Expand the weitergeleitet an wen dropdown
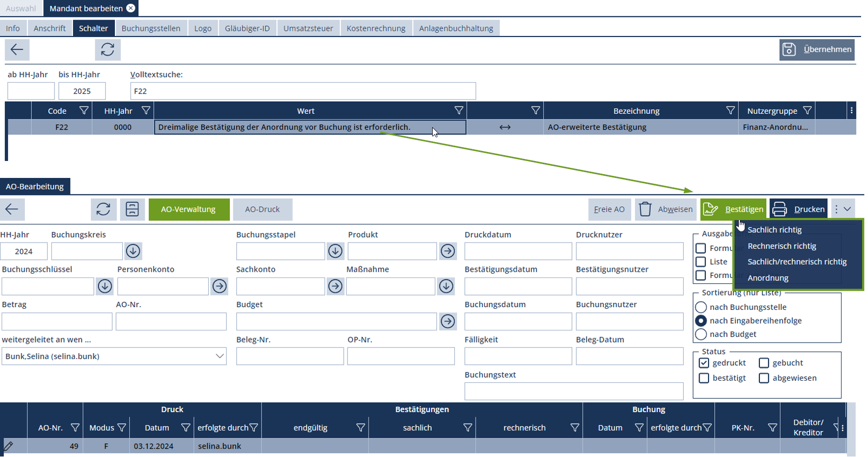 click(219, 356)
